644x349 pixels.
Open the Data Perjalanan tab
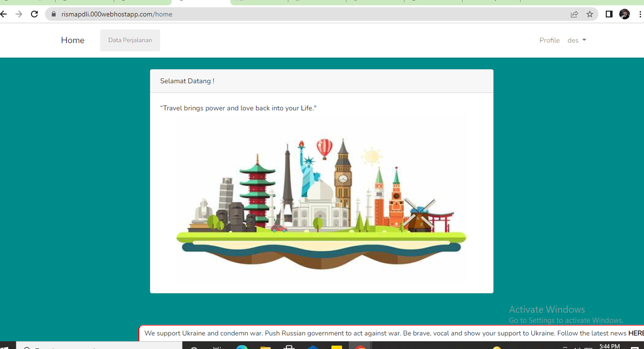(x=130, y=40)
